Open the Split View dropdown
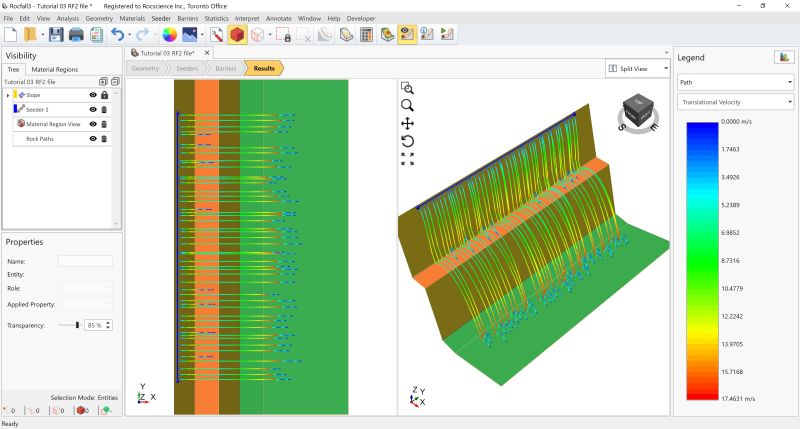This screenshot has width=800, height=429. (x=638, y=68)
